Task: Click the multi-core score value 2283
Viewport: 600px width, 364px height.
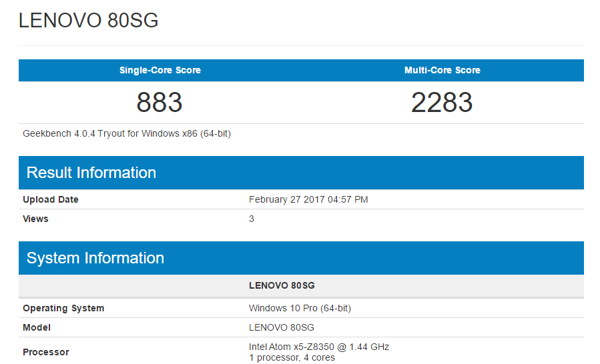Action: pos(442,103)
